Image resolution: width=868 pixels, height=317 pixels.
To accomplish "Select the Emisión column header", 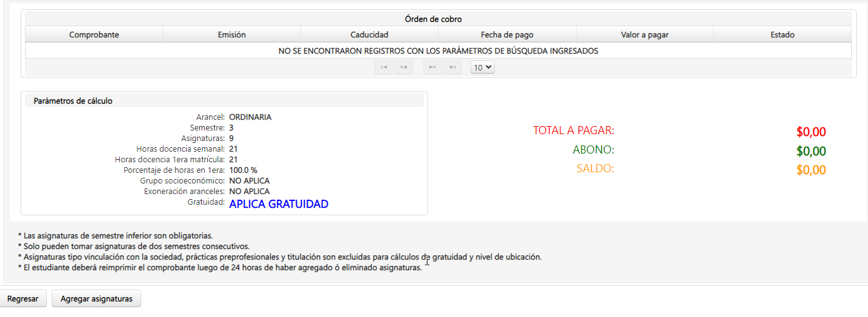I will 232,35.
